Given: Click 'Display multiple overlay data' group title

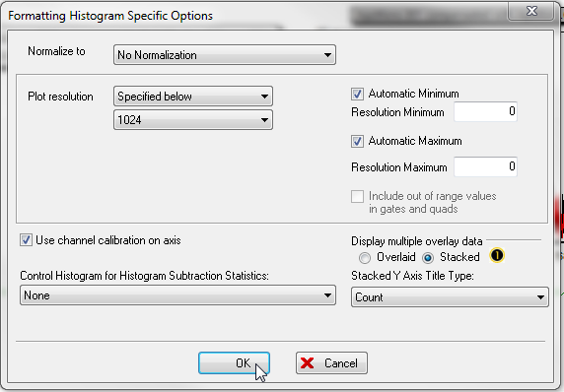Looking at the screenshot, I should pos(416,241).
